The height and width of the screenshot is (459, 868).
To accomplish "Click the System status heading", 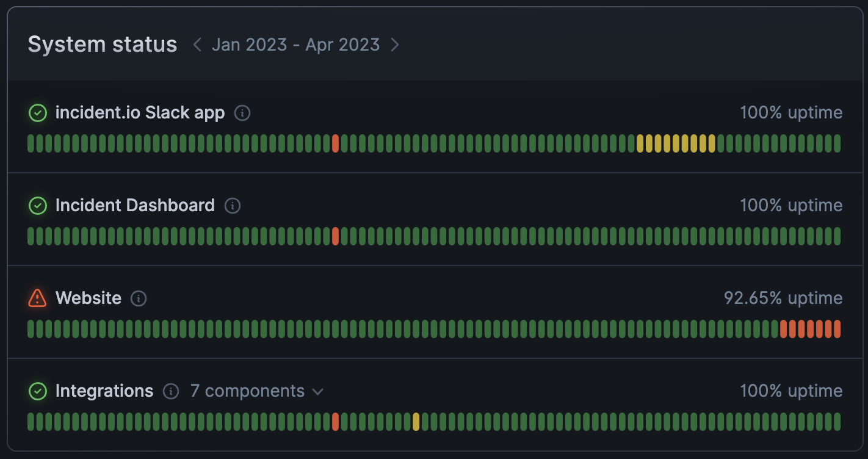I will pyautogui.click(x=102, y=43).
